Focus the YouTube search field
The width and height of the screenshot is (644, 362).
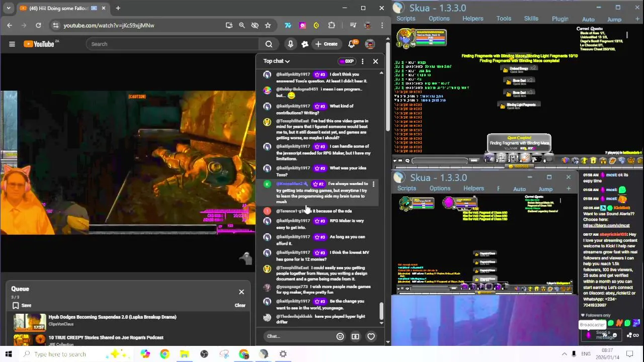point(173,44)
